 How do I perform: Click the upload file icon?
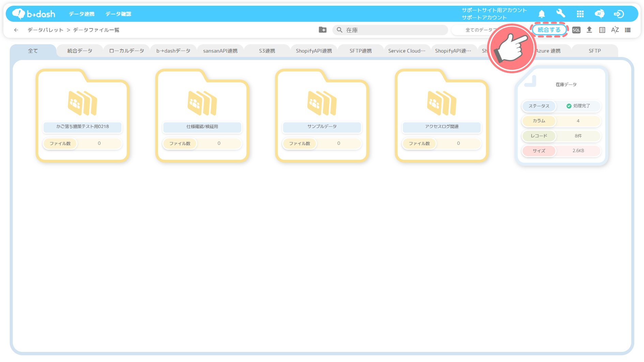(x=589, y=30)
